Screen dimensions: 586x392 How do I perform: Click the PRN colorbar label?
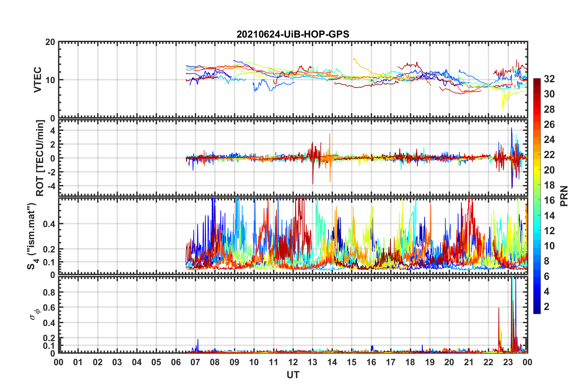coord(564,196)
